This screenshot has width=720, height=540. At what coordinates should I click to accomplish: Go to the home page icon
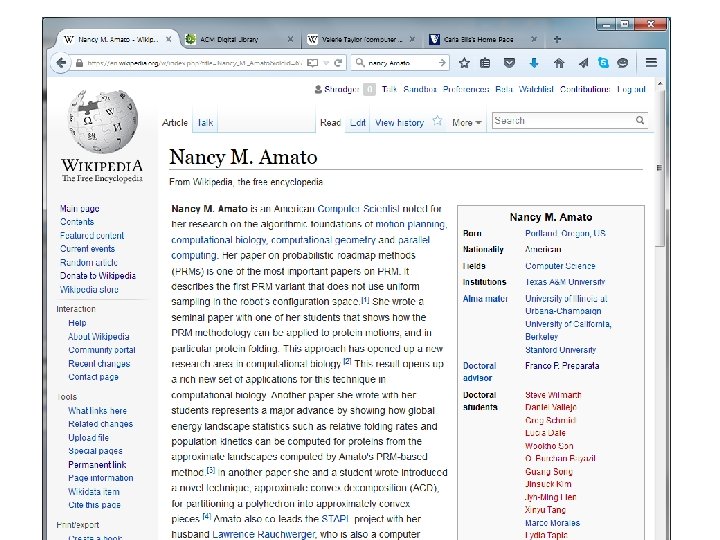(559, 63)
